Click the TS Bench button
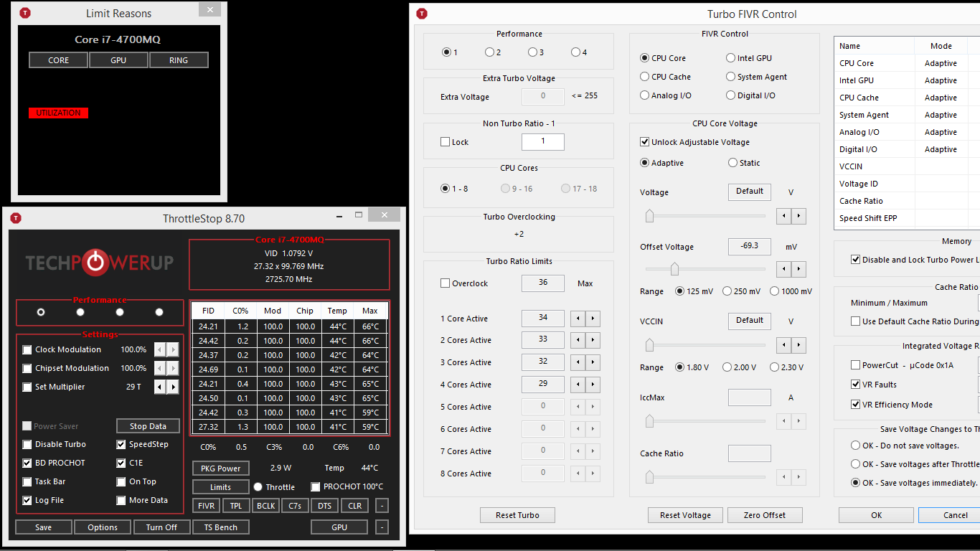This screenshot has width=980, height=551. 221,527
